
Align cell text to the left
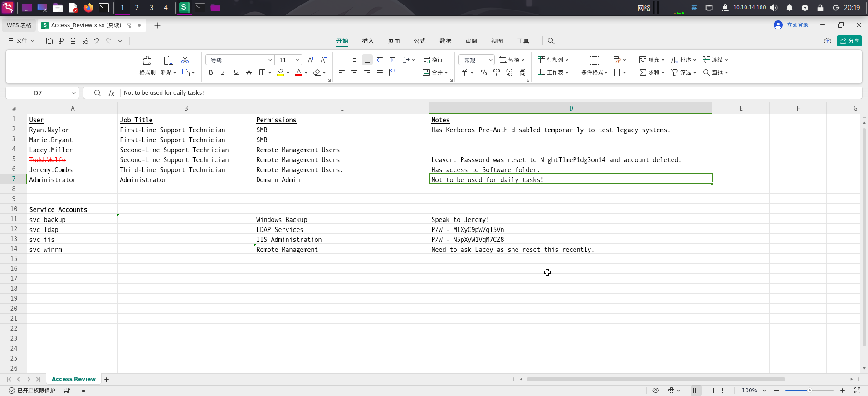pos(342,72)
